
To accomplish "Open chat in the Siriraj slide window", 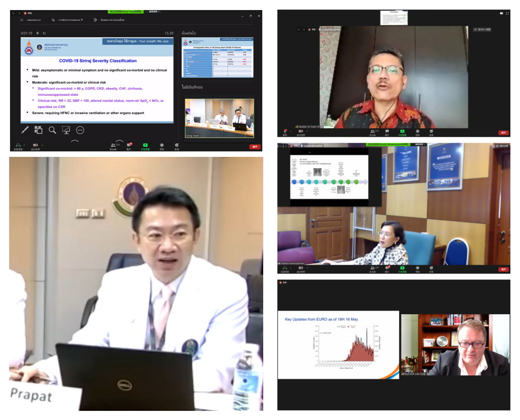I will pyautogui.click(x=130, y=146).
